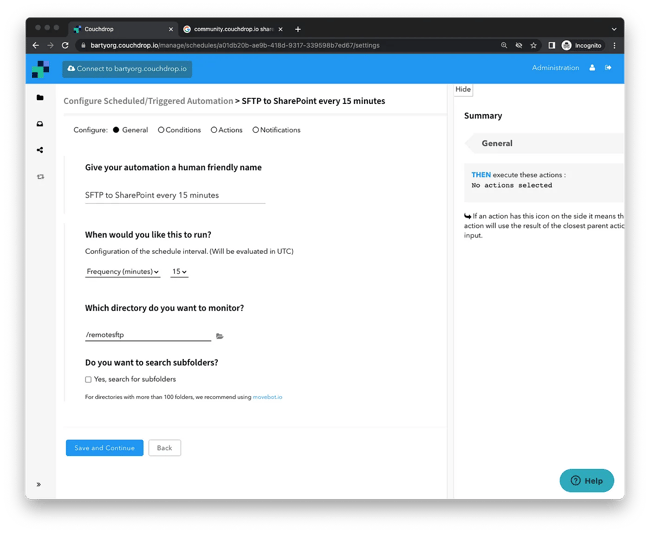Open the Frequency (minutes) dropdown

tap(122, 271)
